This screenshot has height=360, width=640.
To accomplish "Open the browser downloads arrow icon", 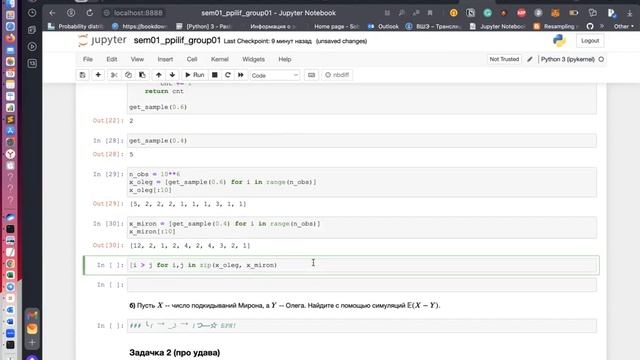I will click(629, 13).
